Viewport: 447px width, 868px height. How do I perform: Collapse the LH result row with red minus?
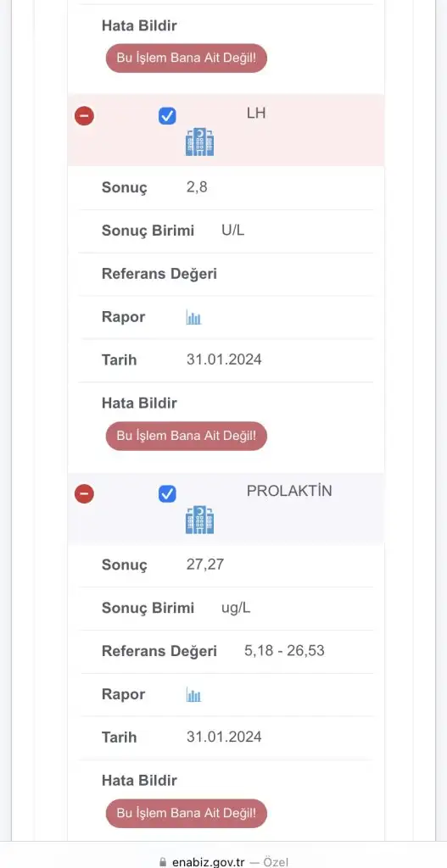pos(84,115)
